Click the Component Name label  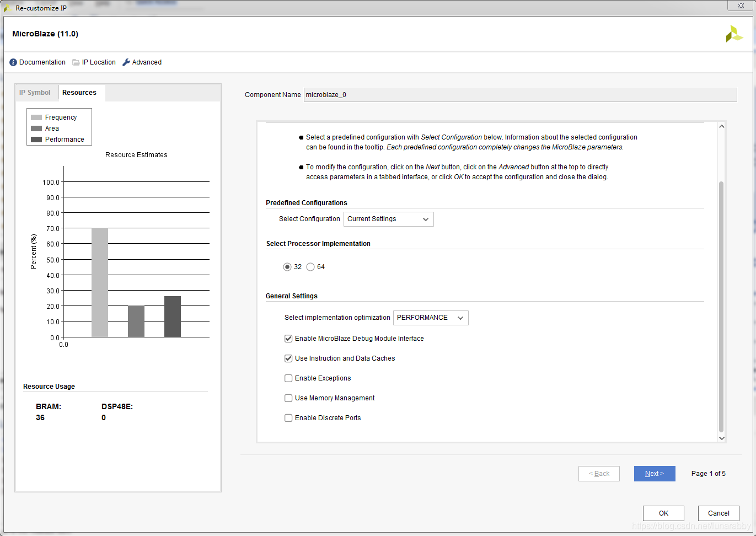(x=273, y=95)
